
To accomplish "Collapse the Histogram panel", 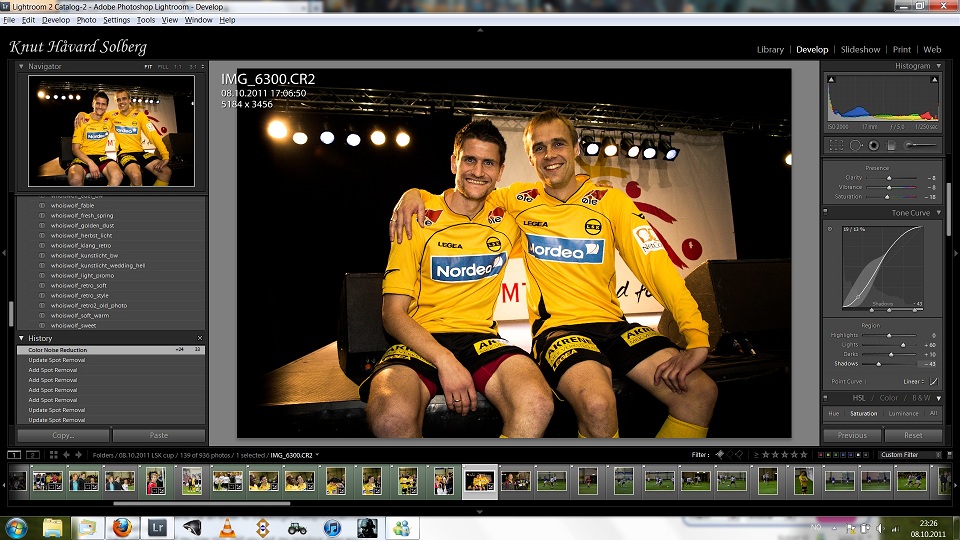I will click(x=939, y=66).
